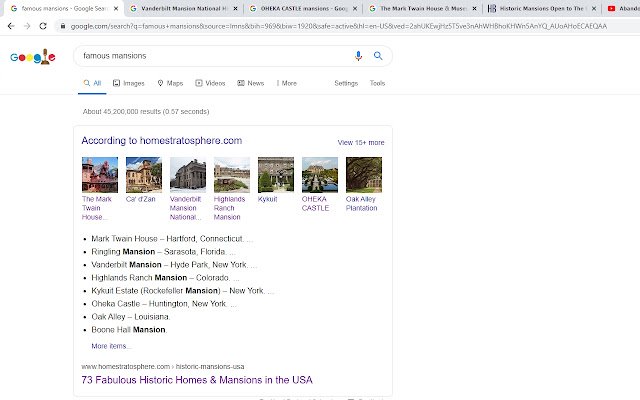Click the www.homestratosphere.com breadcrumb URL

coord(163,367)
